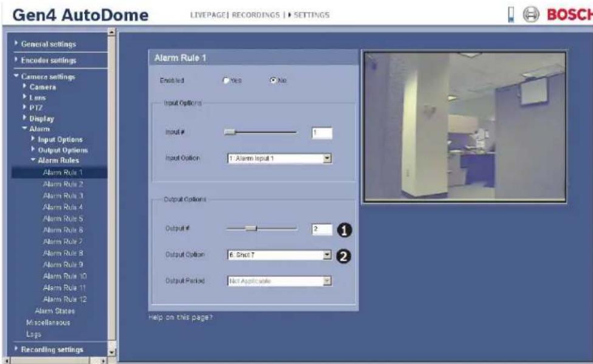
Task: Click Help on this page link
Action: (180, 317)
